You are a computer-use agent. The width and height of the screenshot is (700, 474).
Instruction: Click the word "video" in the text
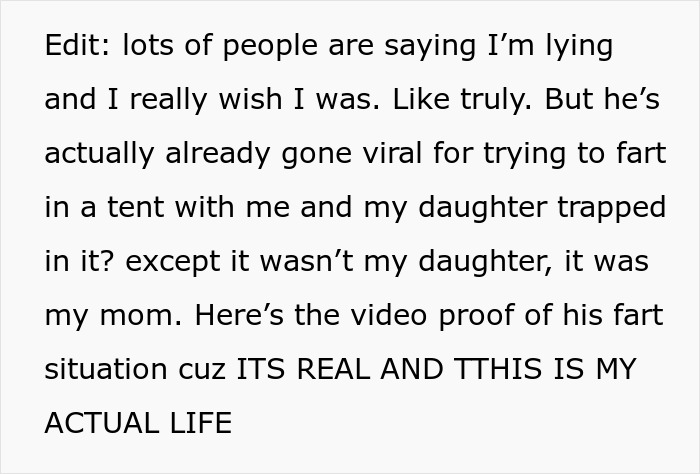coord(368,316)
